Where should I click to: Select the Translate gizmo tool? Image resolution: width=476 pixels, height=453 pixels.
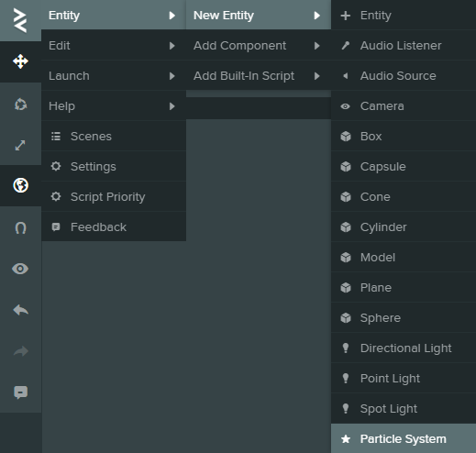coord(20,61)
